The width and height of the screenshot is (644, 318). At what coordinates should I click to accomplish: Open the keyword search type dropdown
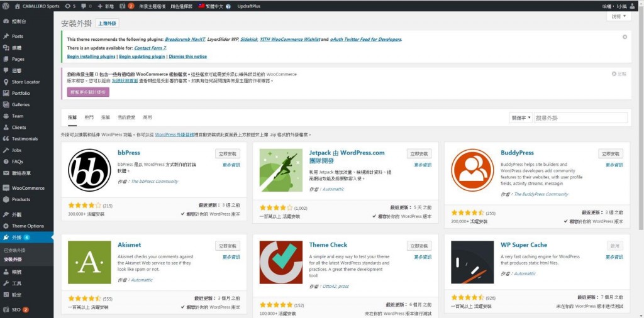[x=521, y=118]
